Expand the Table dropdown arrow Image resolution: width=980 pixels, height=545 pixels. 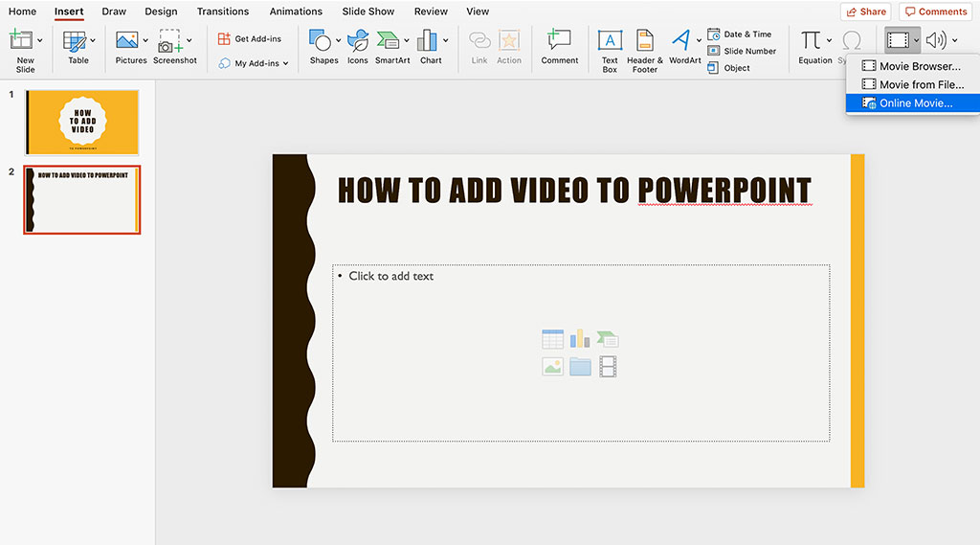pos(93,40)
